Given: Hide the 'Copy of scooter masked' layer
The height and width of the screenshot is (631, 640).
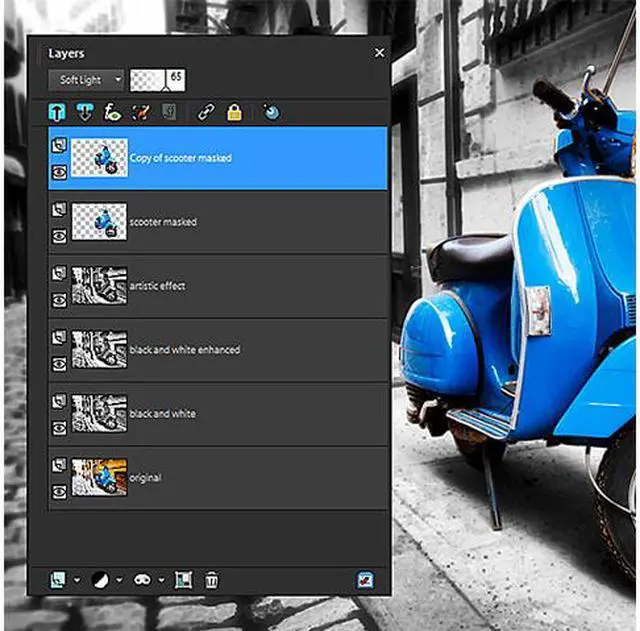Looking at the screenshot, I should 58,172.
